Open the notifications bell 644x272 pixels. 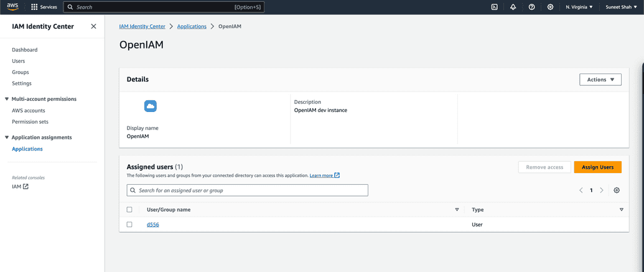[x=513, y=7]
